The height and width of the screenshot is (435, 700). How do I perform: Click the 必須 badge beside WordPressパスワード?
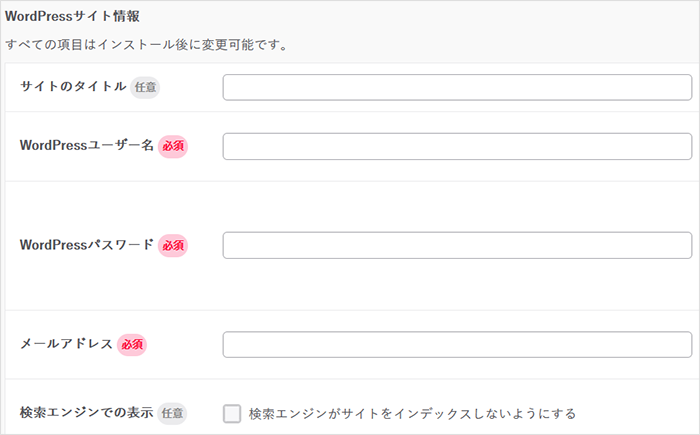coord(173,245)
